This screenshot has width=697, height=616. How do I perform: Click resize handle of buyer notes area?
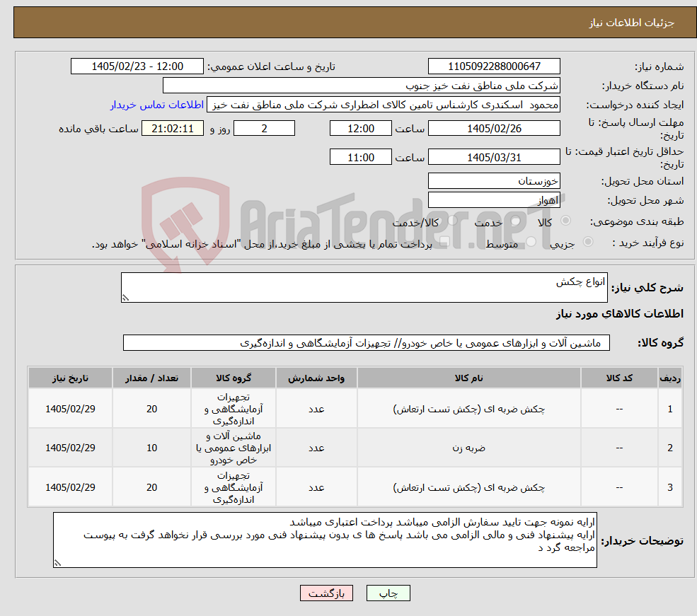(57, 563)
